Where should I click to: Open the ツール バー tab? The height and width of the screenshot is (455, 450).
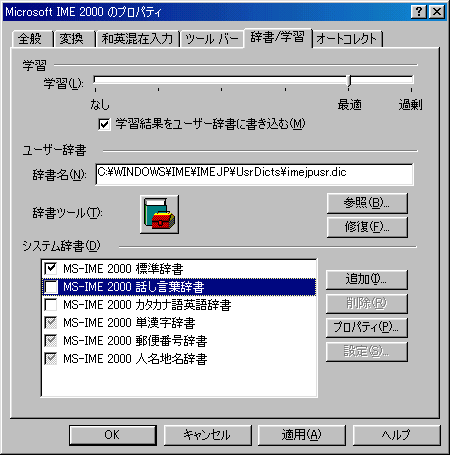tap(212, 39)
